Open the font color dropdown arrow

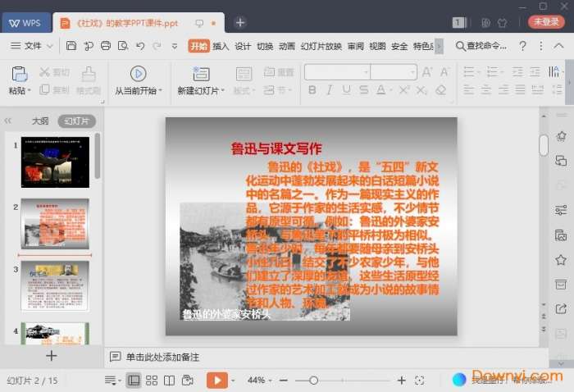[x=391, y=90]
